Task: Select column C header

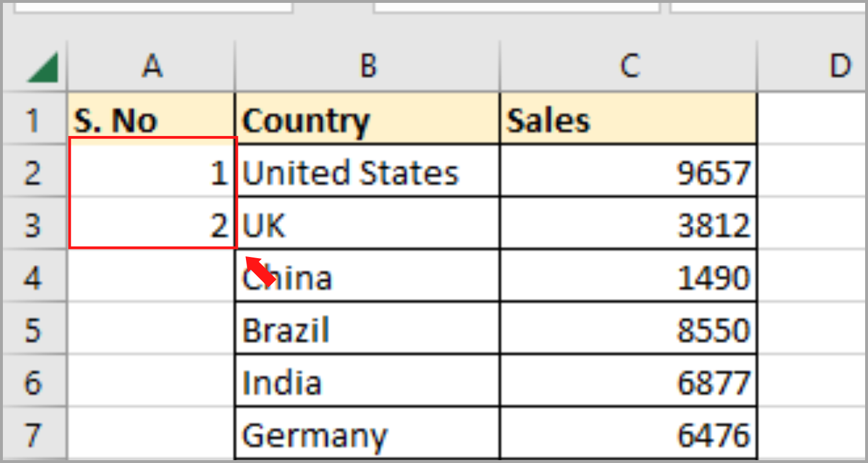Action: tap(628, 66)
